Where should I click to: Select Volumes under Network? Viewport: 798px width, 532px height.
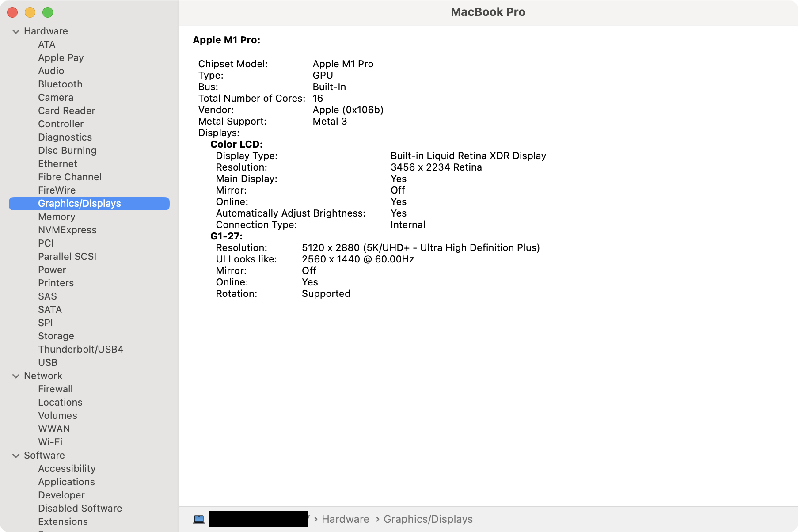tap(58, 416)
